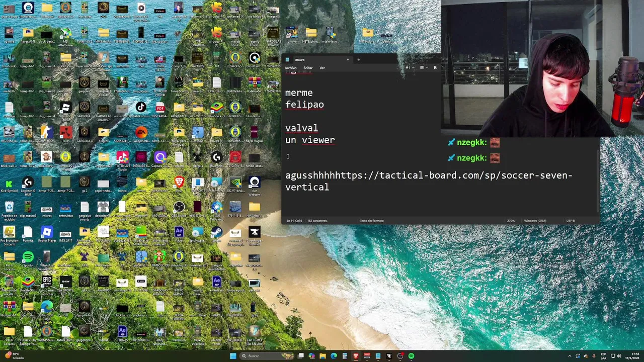
Task: Open the ESP LAA language switcher
Action: [604, 356]
